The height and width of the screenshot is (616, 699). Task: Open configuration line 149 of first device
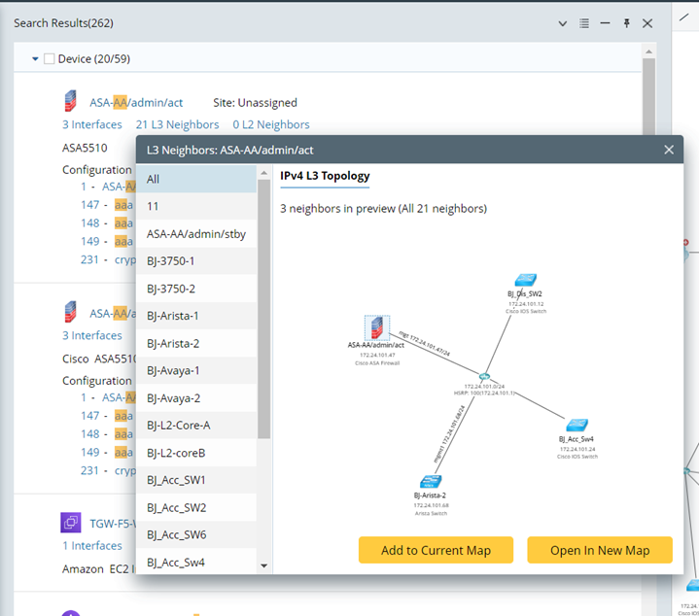click(107, 241)
